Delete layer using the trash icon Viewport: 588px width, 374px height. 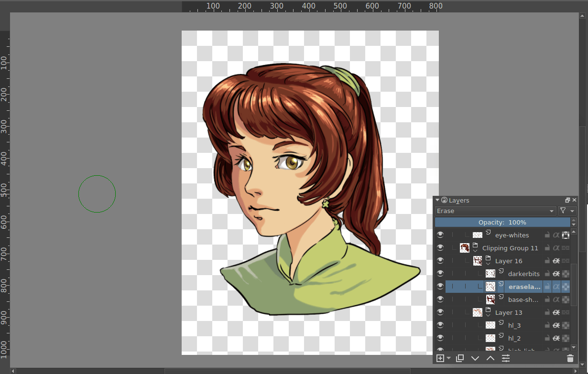[x=570, y=358]
